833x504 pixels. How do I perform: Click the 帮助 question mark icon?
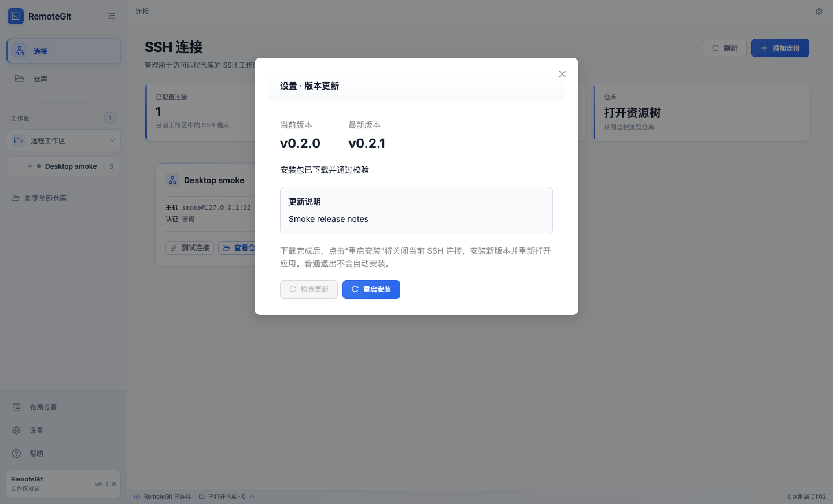tap(16, 453)
